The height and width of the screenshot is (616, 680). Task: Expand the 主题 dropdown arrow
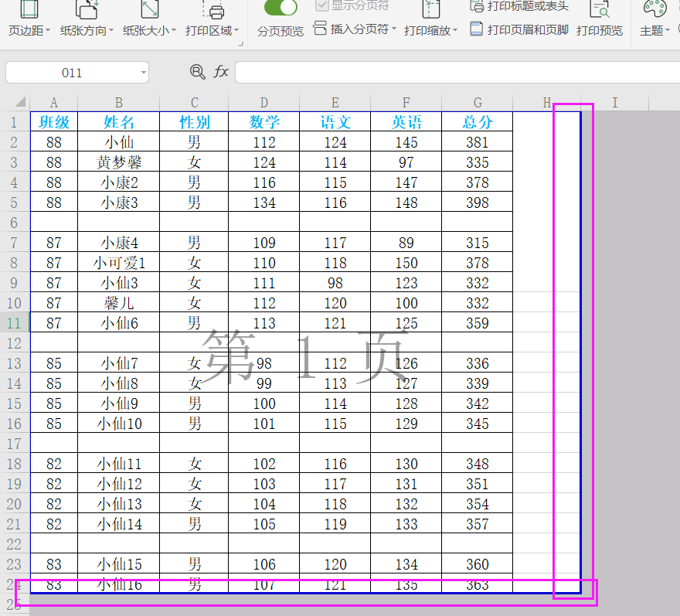pyautogui.click(x=668, y=30)
